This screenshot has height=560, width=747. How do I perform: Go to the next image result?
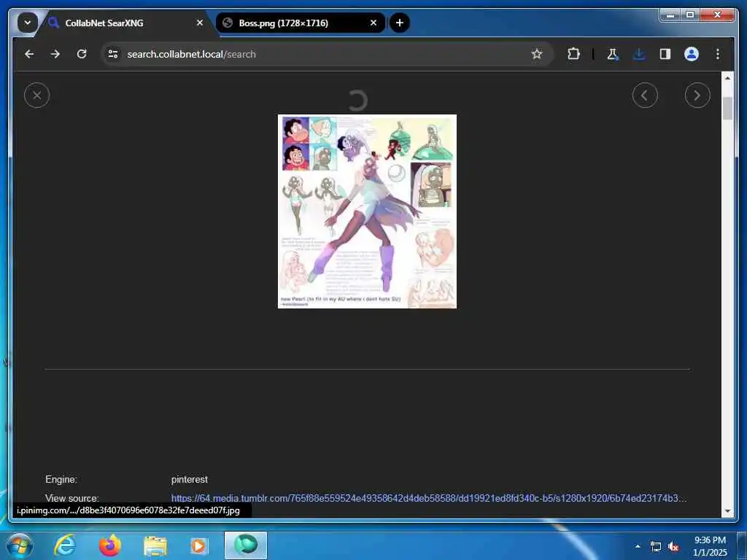pyautogui.click(x=697, y=96)
